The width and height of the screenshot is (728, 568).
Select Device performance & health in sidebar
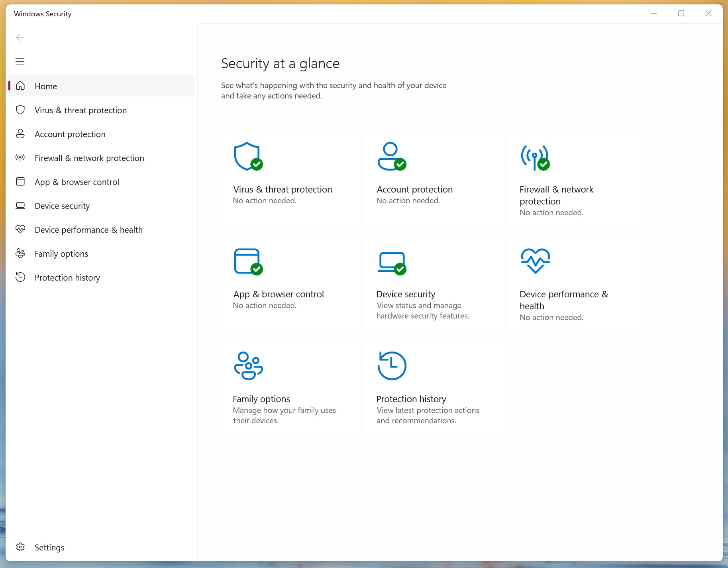[88, 230]
